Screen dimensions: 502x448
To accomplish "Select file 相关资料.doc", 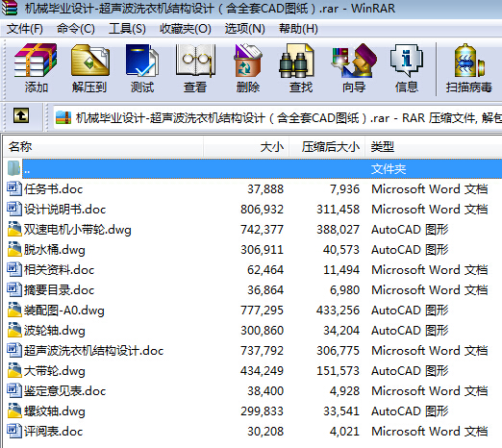I will (x=59, y=269).
